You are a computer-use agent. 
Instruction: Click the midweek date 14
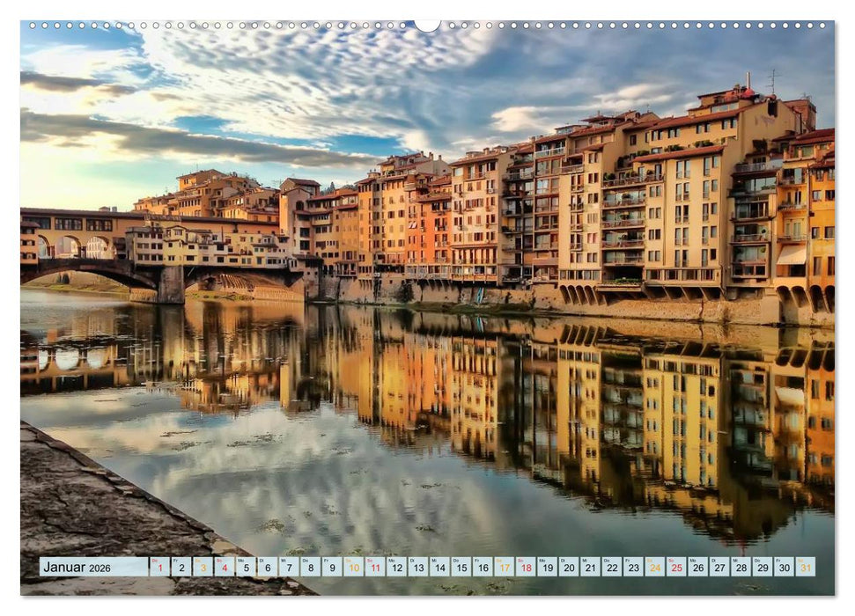tap(440, 567)
